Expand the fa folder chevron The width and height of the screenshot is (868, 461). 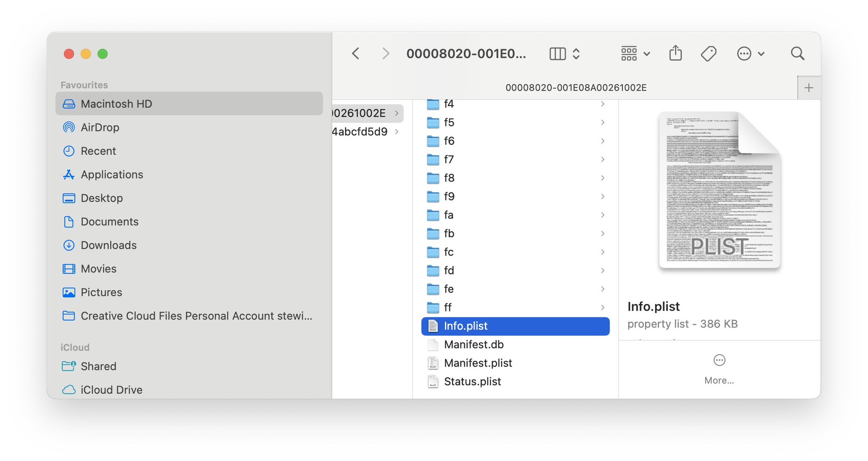(602, 215)
